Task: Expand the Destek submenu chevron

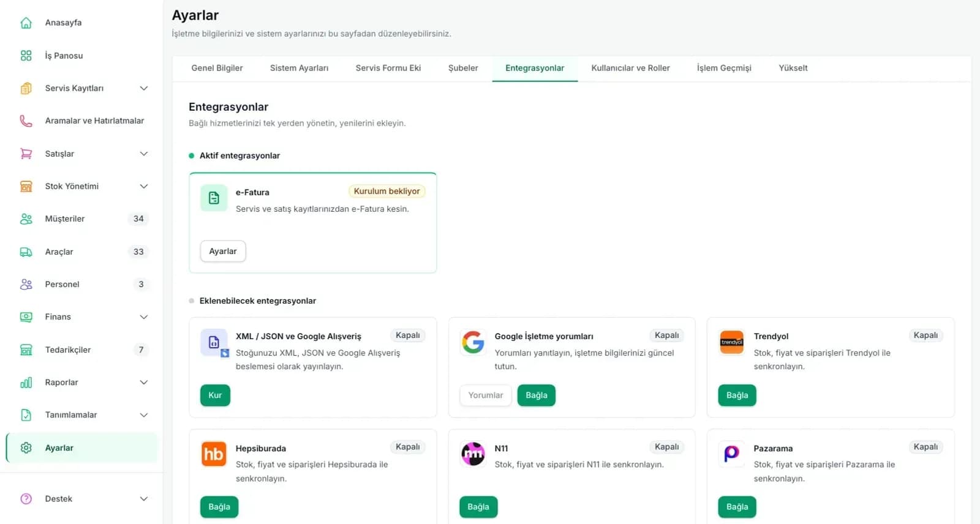Action: click(x=144, y=498)
